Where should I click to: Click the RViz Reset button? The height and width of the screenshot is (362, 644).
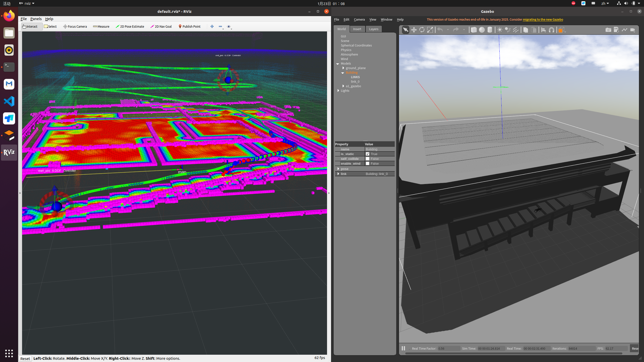tap(25, 358)
